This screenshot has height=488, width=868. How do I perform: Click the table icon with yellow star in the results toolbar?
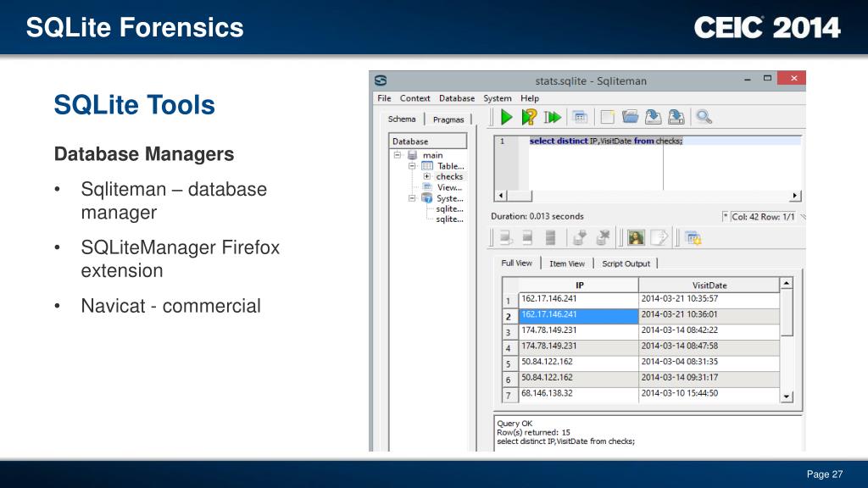693,238
